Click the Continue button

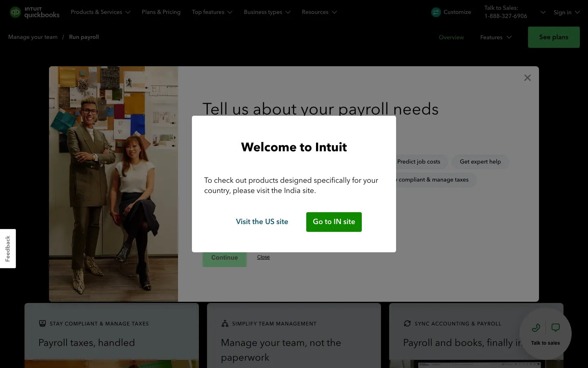click(x=225, y=259)
